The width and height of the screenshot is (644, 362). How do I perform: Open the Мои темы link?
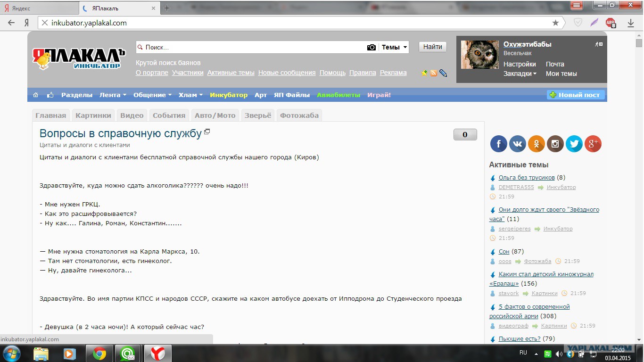(x=561, y=74)
